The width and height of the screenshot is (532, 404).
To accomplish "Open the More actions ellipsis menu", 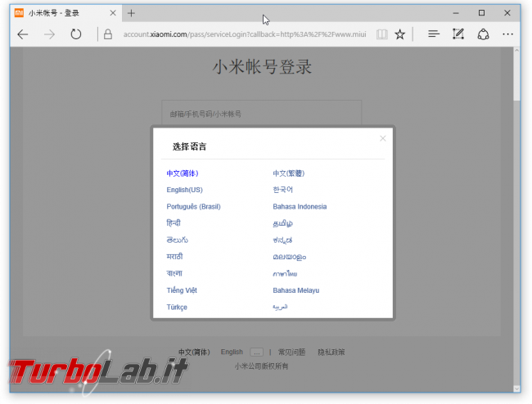I will click(507, 34).
